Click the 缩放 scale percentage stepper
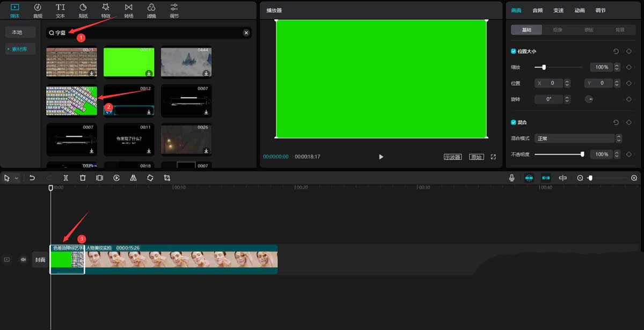 (618, 68)
